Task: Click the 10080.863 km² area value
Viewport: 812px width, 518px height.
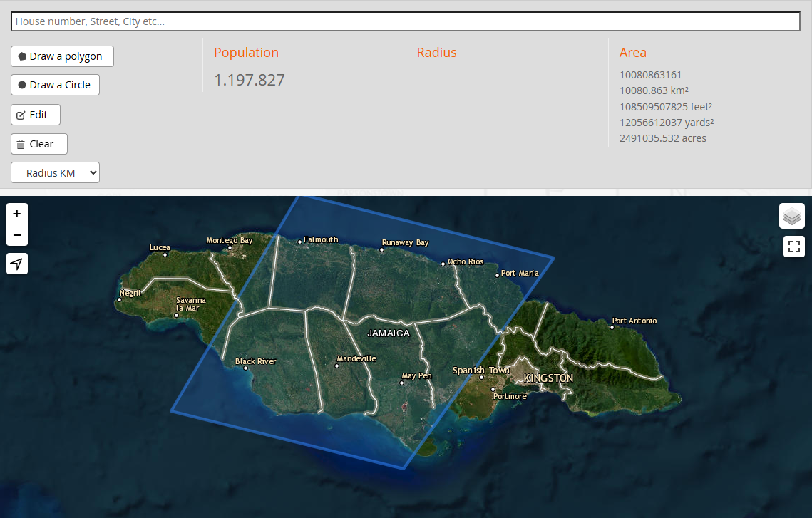Action: [654, 90]
